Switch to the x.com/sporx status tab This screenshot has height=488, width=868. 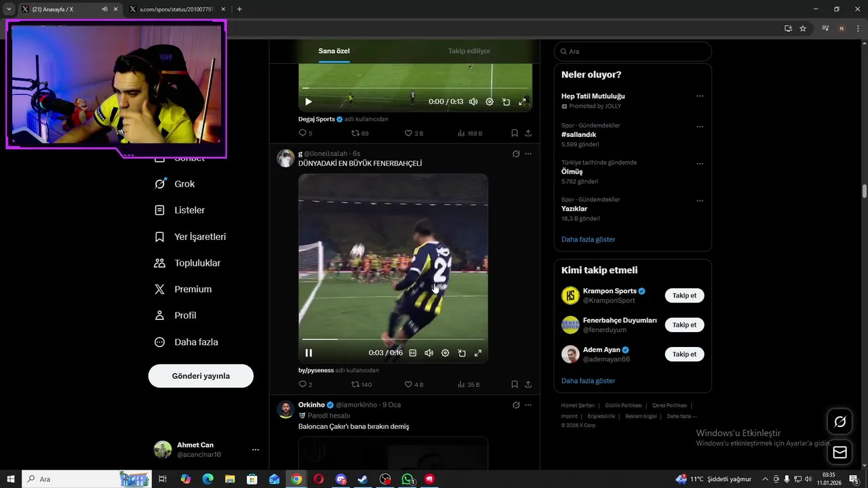coord(176,9)
